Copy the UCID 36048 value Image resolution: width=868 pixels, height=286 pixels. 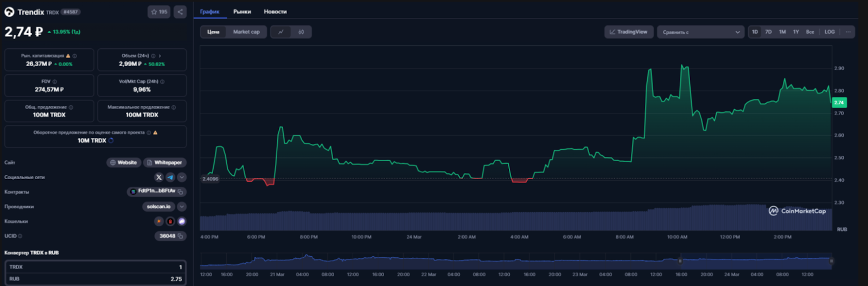[180, 236]
